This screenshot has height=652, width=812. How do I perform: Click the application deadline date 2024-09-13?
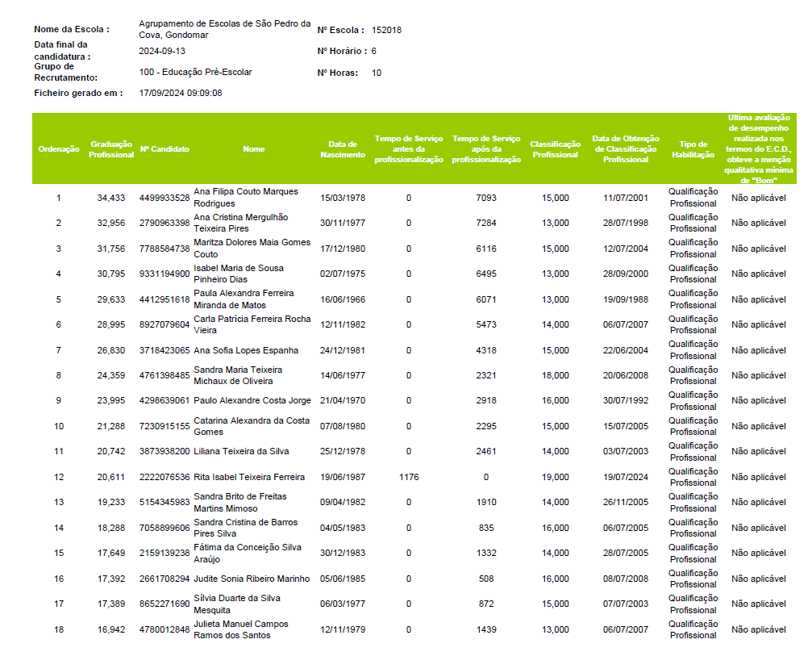[162, 51]
